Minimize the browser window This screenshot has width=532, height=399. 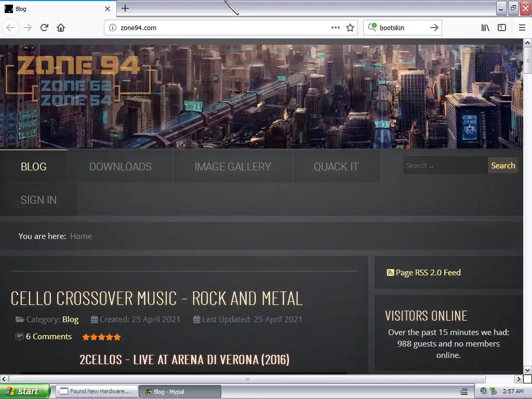[501, 8]
